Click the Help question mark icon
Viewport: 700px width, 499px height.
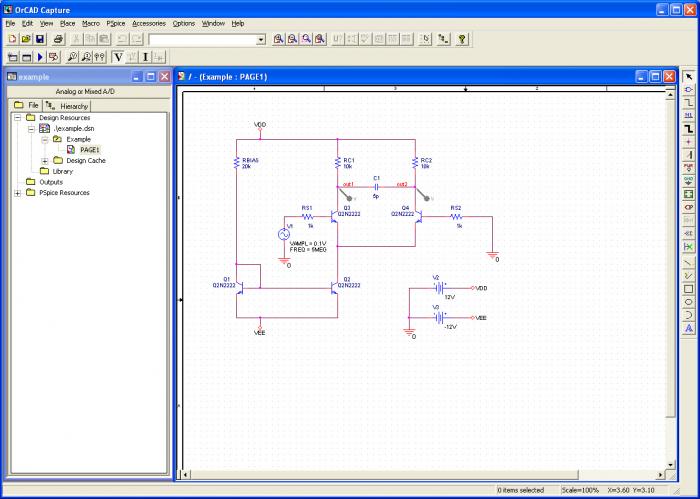(x=462, y=39)
